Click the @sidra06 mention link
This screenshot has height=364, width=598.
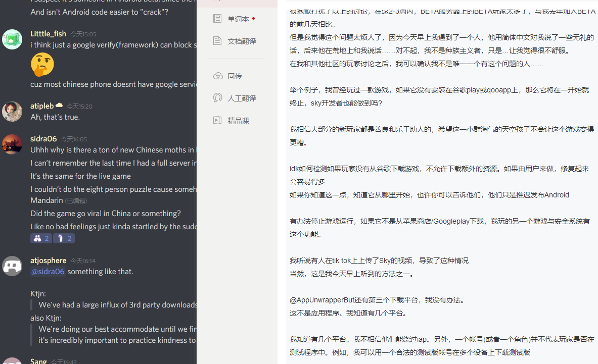(x=48, y=272)
